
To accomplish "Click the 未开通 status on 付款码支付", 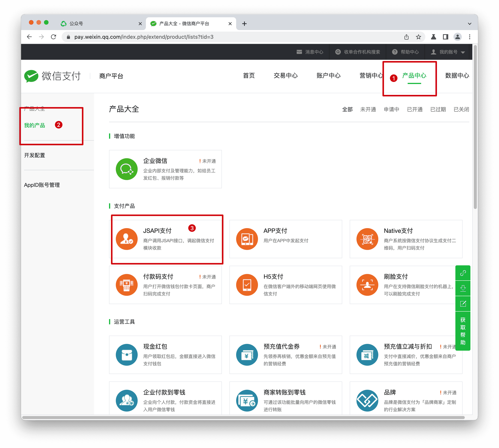I will pos(207,277).
